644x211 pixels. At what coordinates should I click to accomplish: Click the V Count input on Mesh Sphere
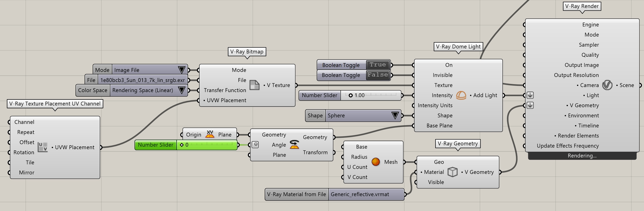[357, 177]
